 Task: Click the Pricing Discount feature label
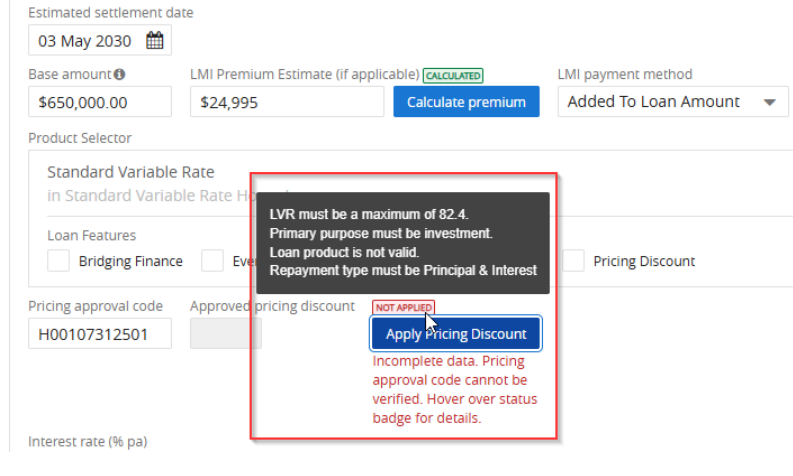(644, 261)
